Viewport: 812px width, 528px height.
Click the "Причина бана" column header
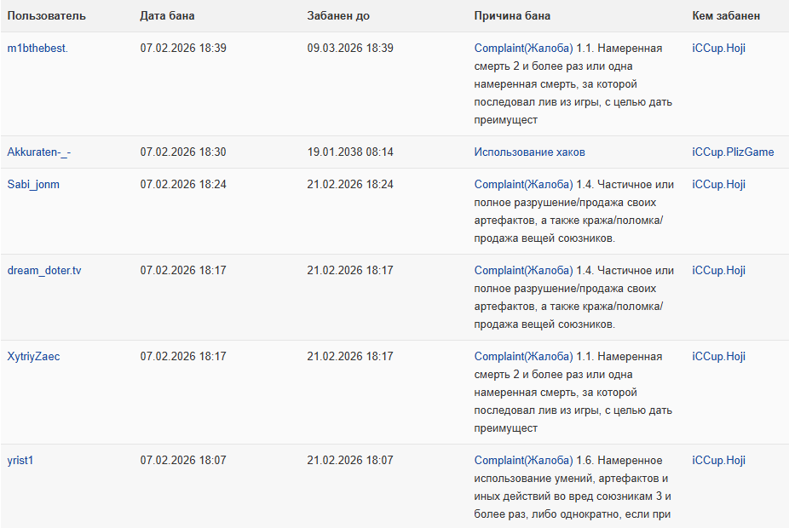pyautogui.click(x=512, y=16)
